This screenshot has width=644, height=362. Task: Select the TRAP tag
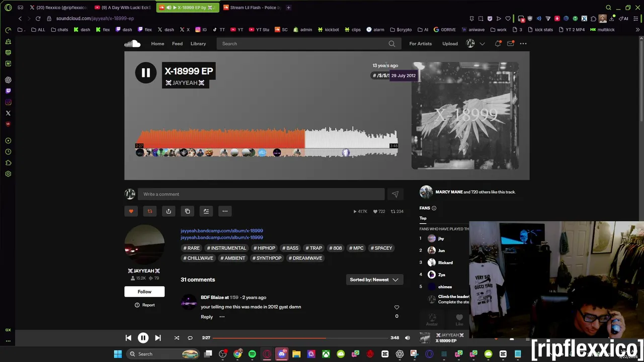[x=313, y=248]
